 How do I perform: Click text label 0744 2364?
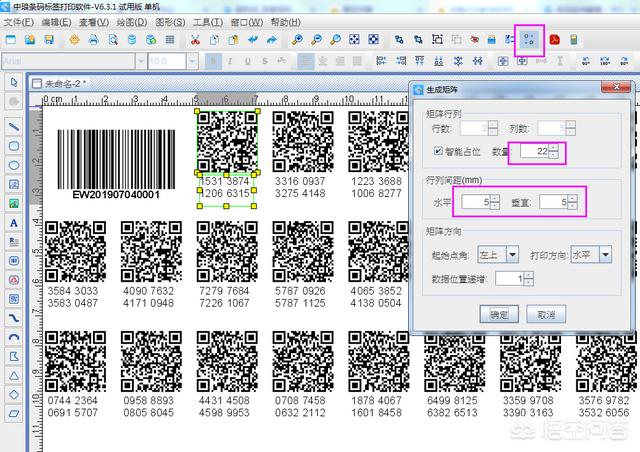click(x=72, y=400)
